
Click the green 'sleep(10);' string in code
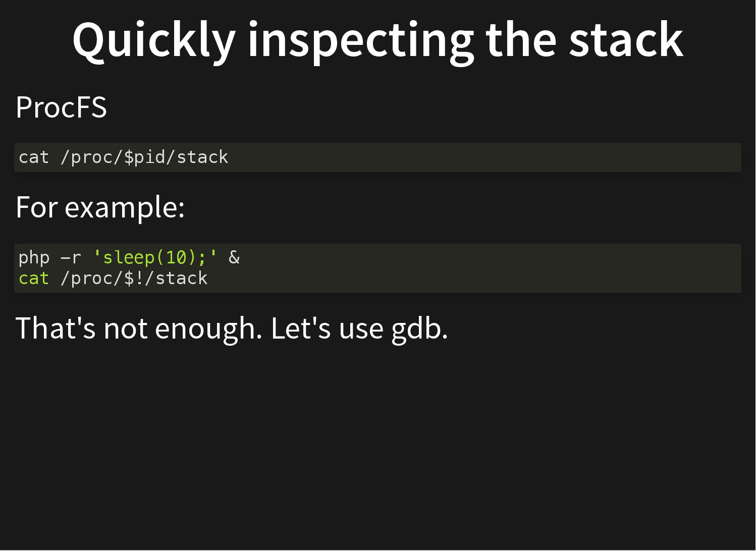155,257
